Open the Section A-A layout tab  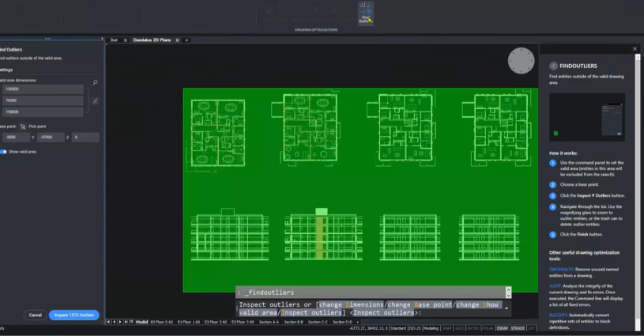tap(269, 322)
